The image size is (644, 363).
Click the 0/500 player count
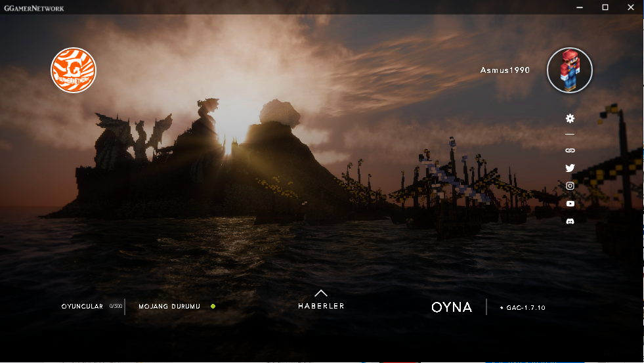(116, 307)
